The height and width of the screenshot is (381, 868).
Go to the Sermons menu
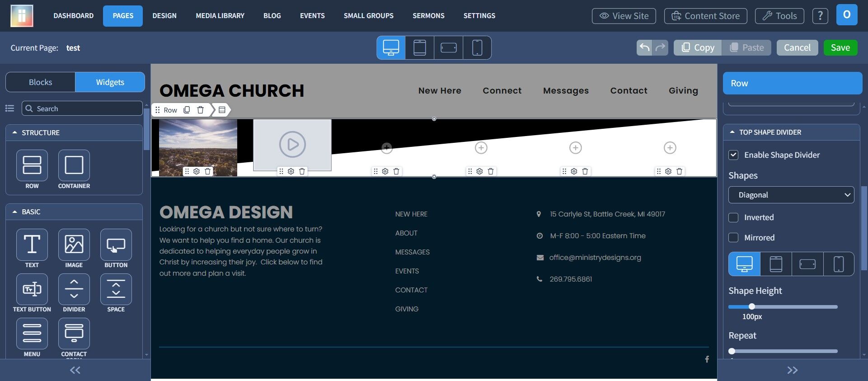pos(428,16)
